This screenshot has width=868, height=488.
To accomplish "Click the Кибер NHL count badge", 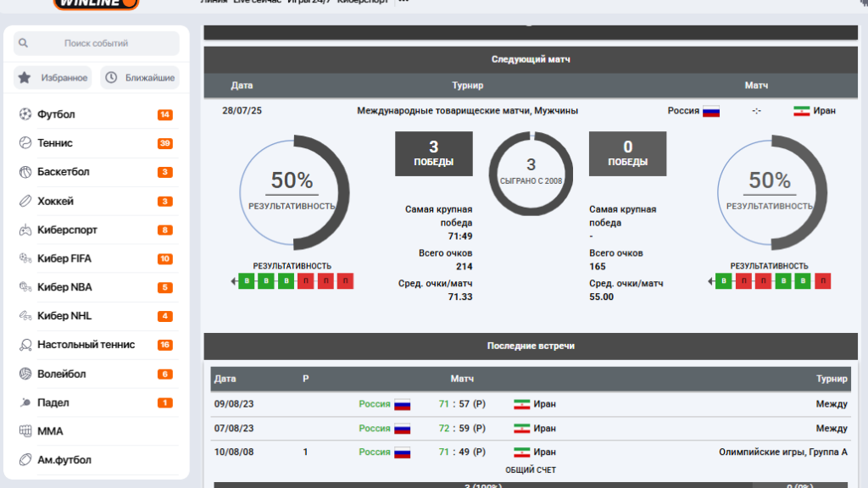I will tap(164, 316).
